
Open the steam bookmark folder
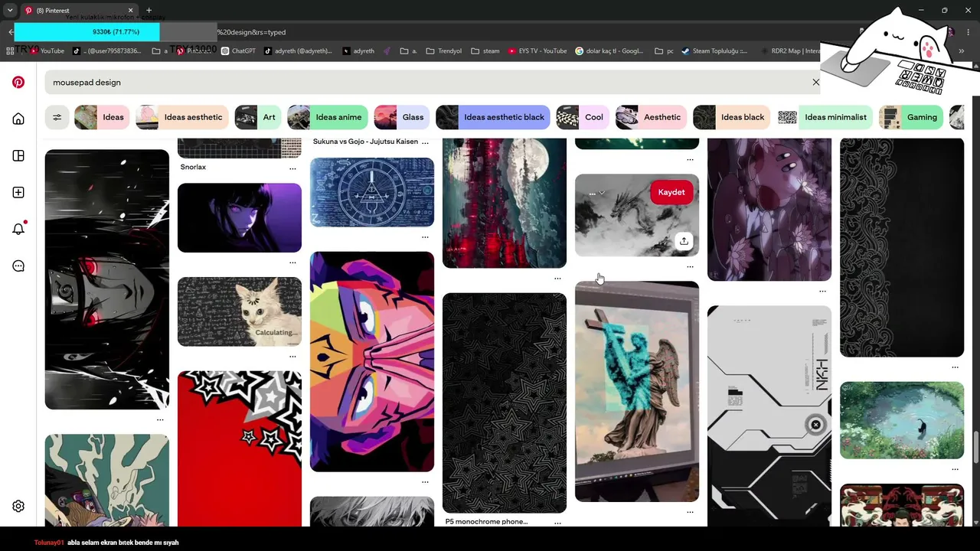(485, 51)
